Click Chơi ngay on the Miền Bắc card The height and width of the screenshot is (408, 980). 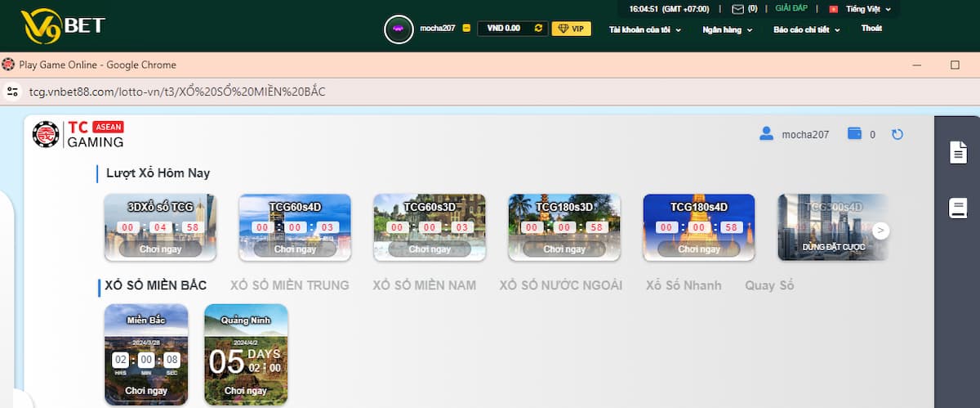tap(146, 391)
